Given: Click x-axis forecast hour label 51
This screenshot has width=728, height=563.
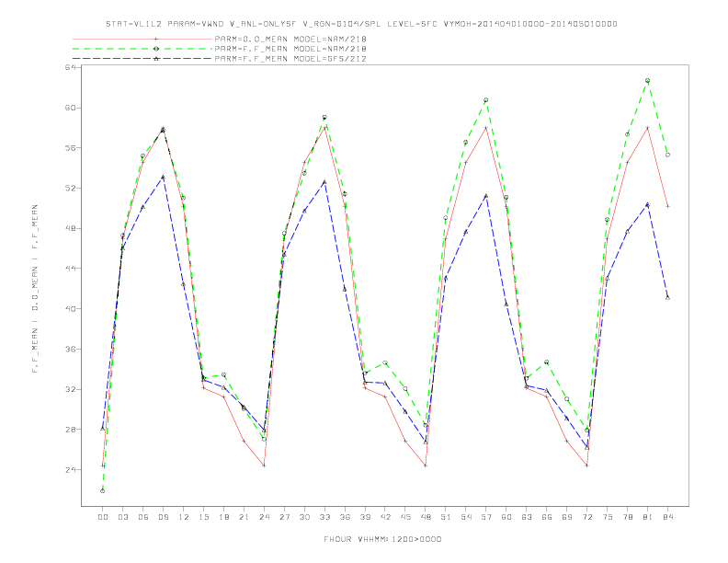Looking at the screenshot, I should [446, 517].
